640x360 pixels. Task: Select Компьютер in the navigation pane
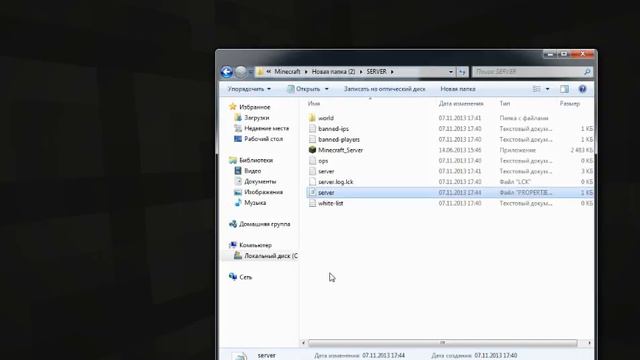(x=255, y=245)
